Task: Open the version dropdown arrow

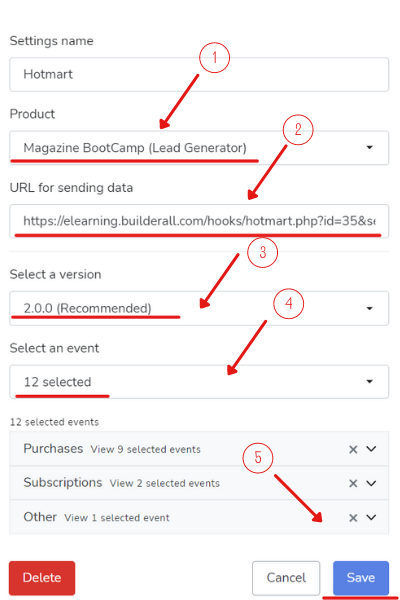Action: pyautogui.click(x=369, y=308)
